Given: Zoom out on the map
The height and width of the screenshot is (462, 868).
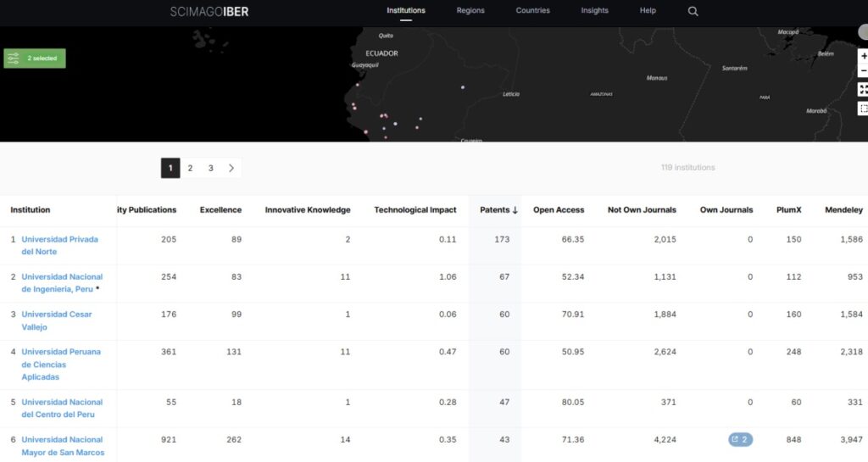Looking at the screenshot, I should [863, 71].
